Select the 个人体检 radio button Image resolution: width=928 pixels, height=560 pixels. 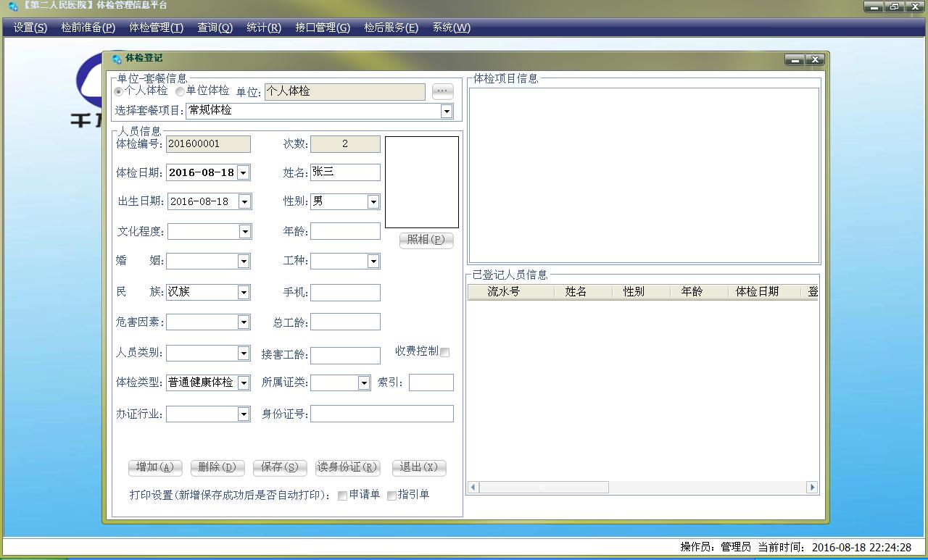click(x=119, y=91)
